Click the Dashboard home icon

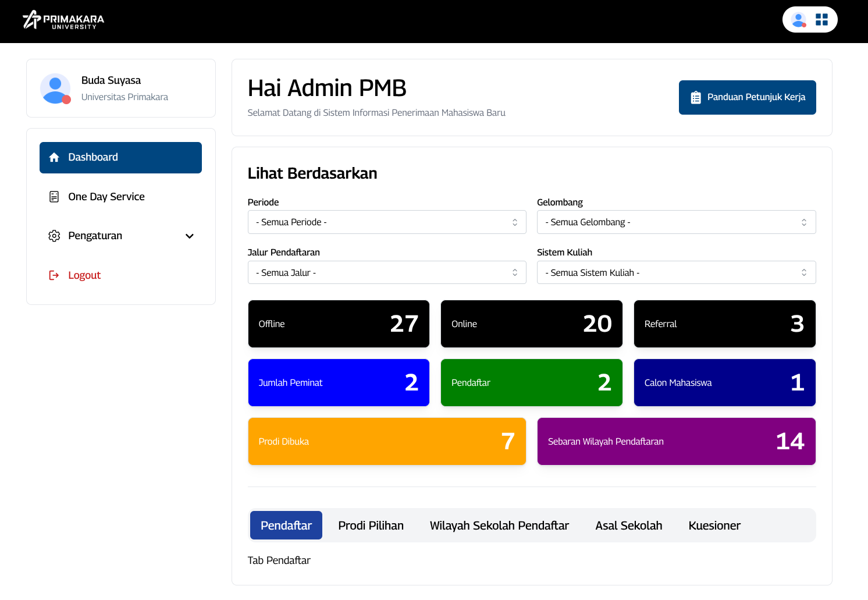point(54,158)
